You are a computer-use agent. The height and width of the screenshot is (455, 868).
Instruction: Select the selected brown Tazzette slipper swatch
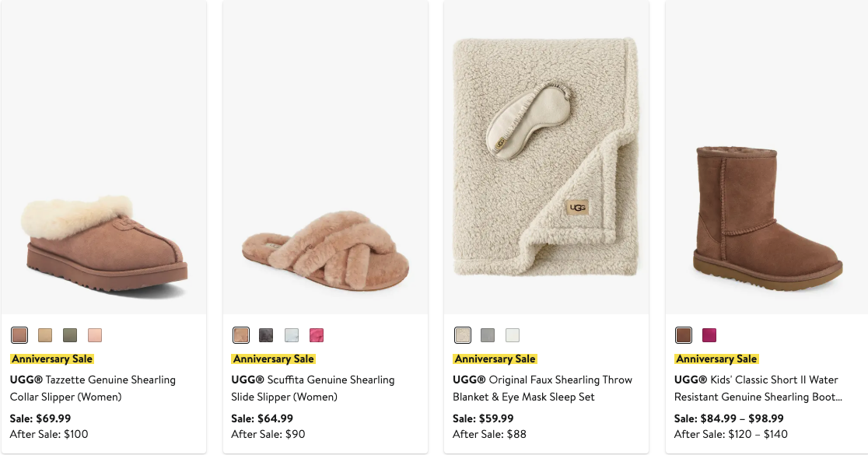tap(19, 335)
